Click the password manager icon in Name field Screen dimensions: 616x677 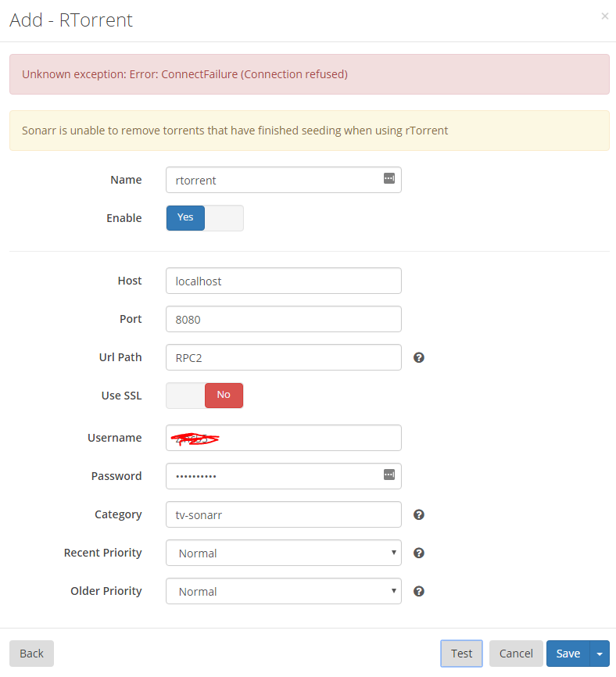[x=389, y=178]
